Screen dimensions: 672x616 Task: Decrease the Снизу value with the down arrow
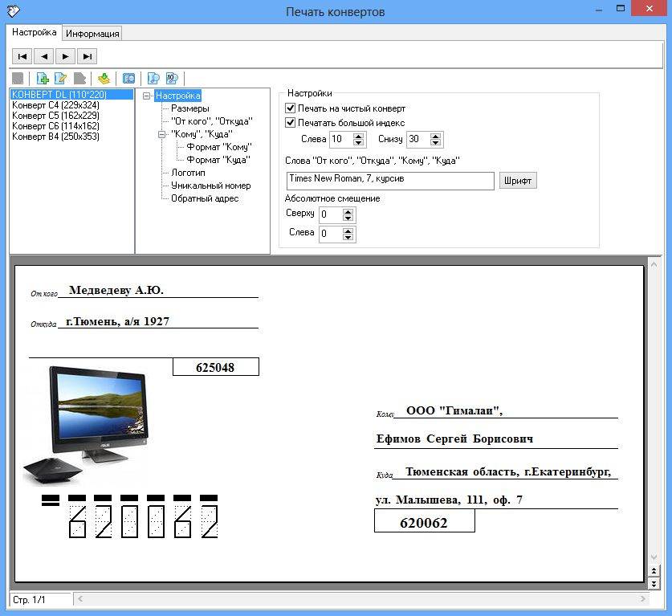(436, 143)
